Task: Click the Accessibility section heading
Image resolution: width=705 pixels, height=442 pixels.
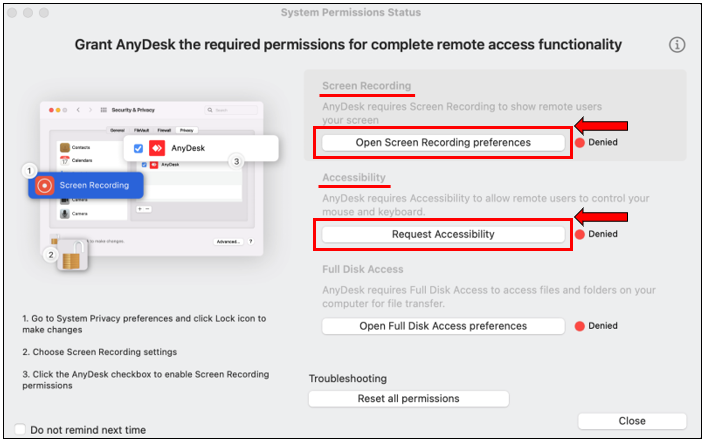Action: [354, 178]
